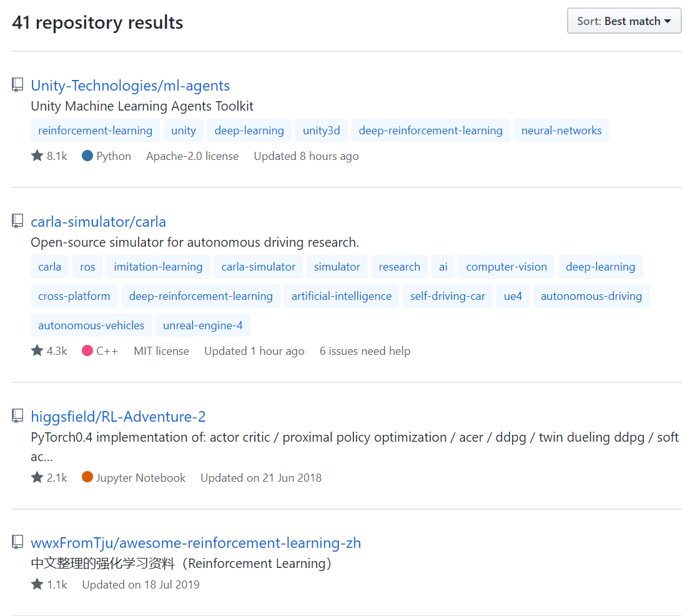Open the Sort: Best match dropdown

(x=624, y=21)
